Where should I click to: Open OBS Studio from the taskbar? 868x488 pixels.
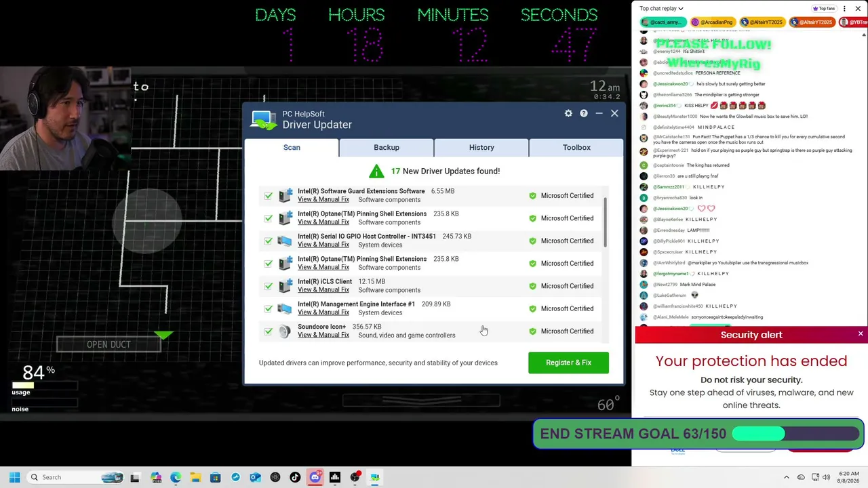click(355, 477)
